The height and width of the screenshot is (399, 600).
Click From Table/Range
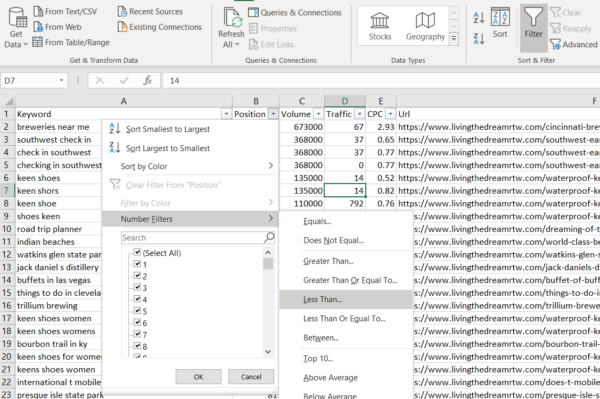[71, 42]
